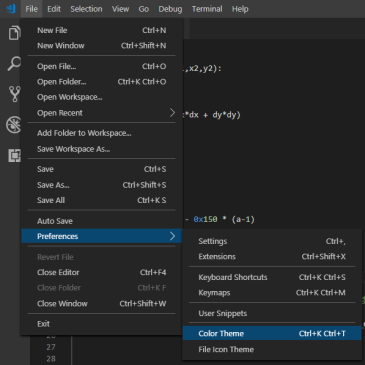The height and width of the screenshot is (365, 365).
Task: Open the Search view icon
Action: click(x=14, y=63)
